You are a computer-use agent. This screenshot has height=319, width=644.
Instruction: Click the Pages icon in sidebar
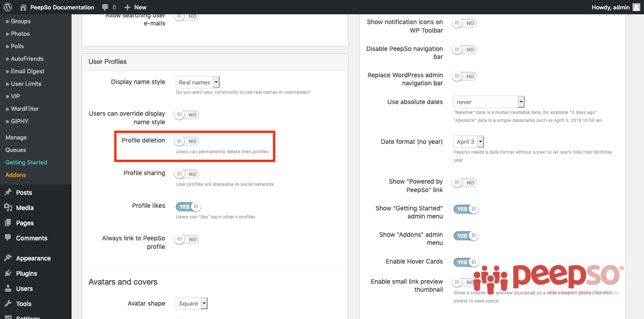[x=8, y=223]
